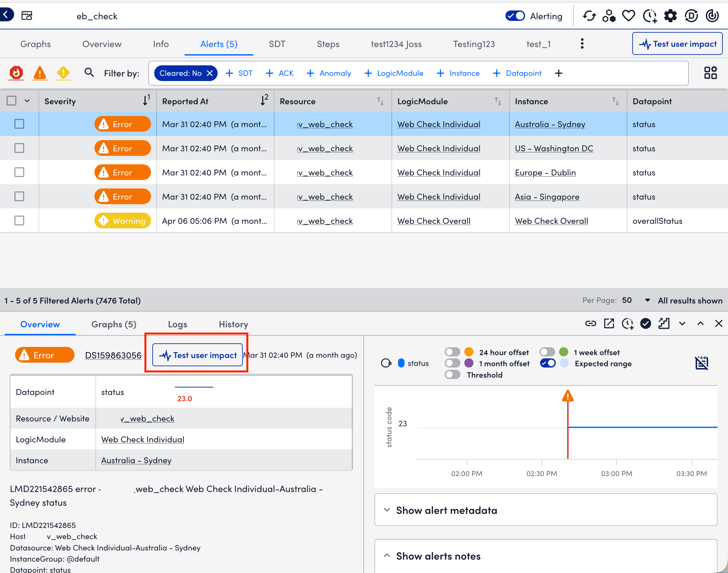Screen dimensions: 728x573
Task: Disable the Expected range toggle
Action: 548,363
